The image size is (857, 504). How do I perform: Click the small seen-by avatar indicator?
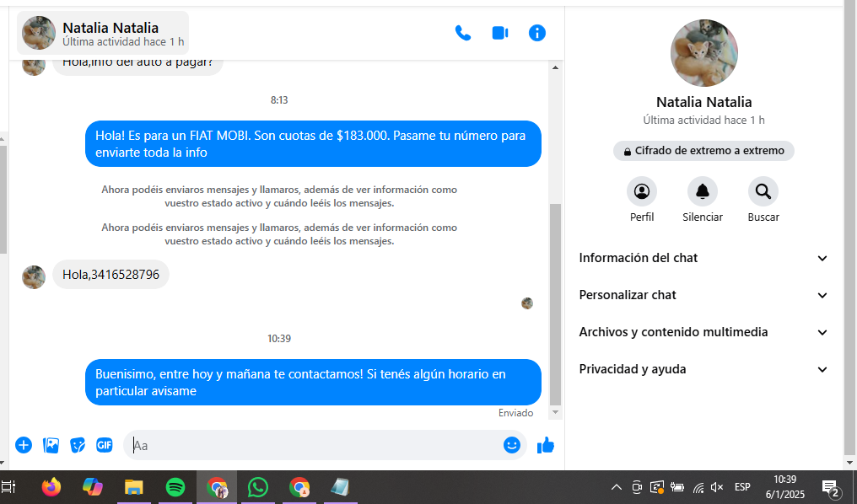pyautogui.click(x=527, y=303)
